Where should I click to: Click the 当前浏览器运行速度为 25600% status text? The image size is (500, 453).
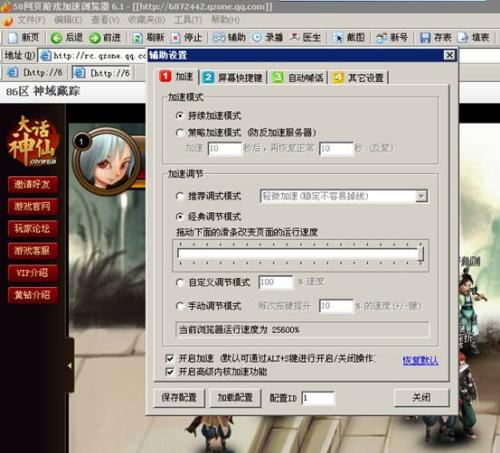(x=239, y=330)
